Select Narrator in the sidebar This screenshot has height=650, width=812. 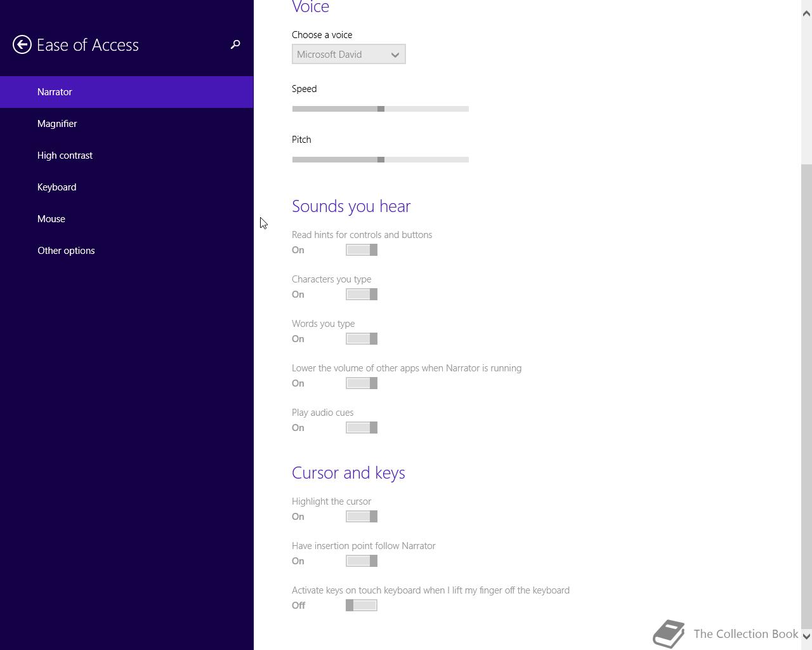[x=127, y=92]
